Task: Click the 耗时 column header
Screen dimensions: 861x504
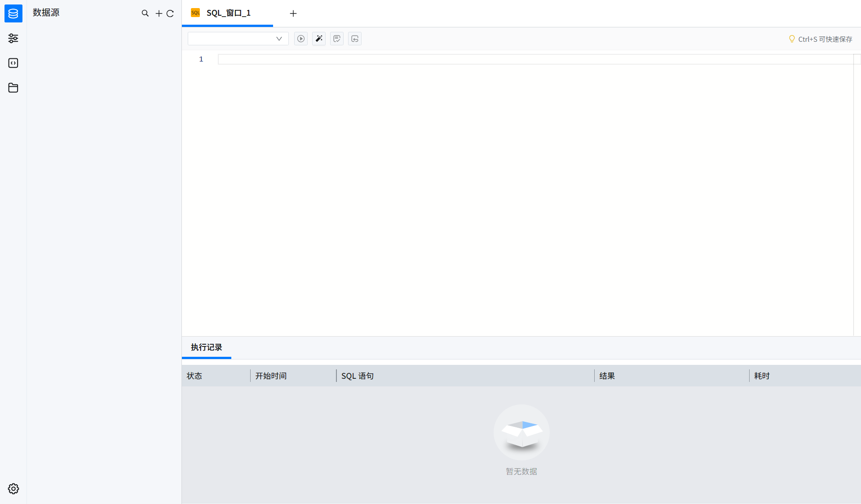Action: [x=762, y=376]
